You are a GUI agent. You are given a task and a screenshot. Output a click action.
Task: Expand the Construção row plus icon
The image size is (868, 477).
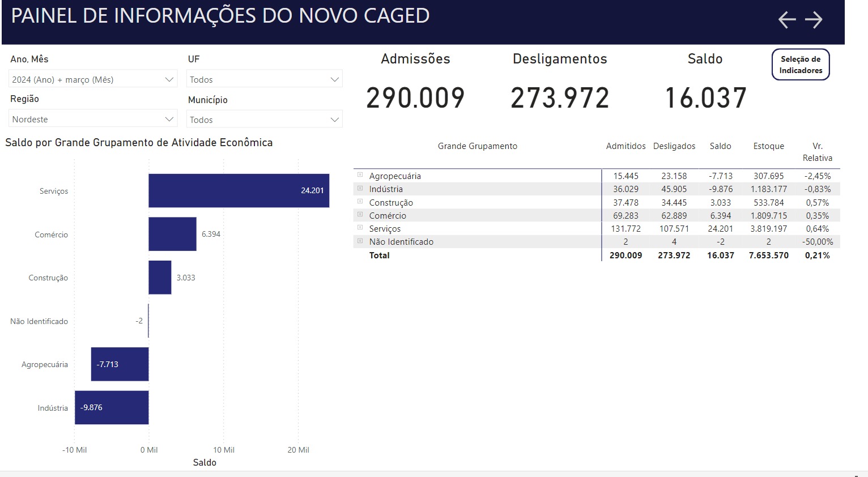(x=360, y=202)
